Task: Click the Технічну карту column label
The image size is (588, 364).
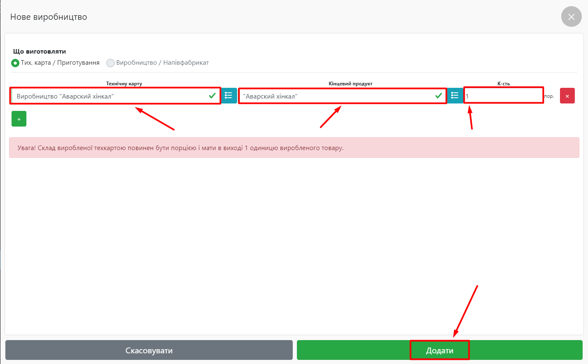Action: (x=124, y=84)
